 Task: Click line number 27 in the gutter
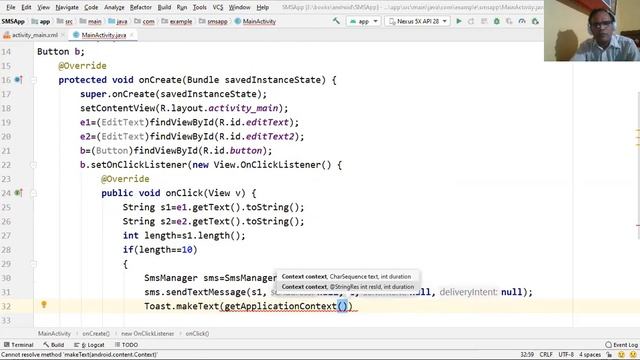click(x=6, y=236)
